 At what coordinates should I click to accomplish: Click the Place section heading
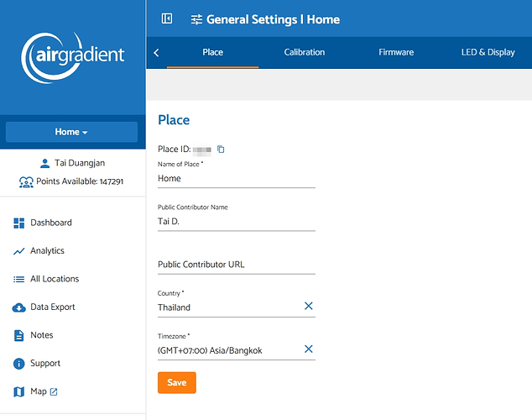pos(174,120)
